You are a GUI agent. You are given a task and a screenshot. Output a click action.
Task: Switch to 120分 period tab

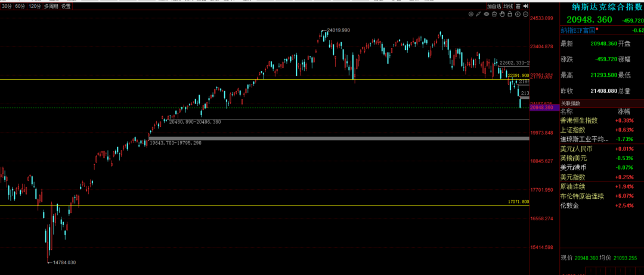coord(35,6)
